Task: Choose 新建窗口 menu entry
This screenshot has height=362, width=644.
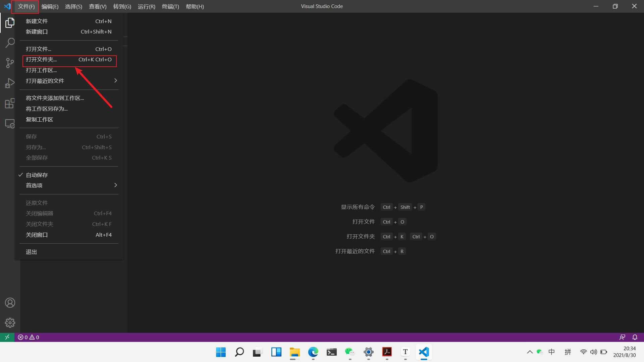Action: tap(69, 32)
